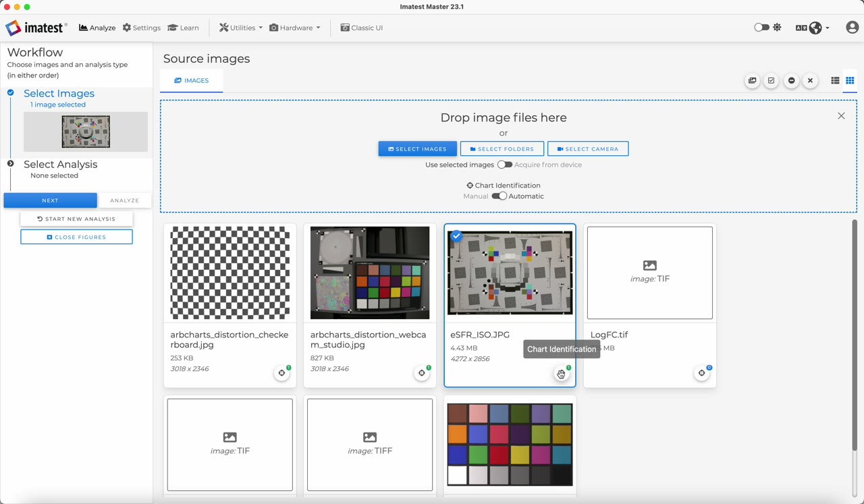Click the selected image preview in Workflow
Viewport: 864px width, 504px height.
[86, 132]
